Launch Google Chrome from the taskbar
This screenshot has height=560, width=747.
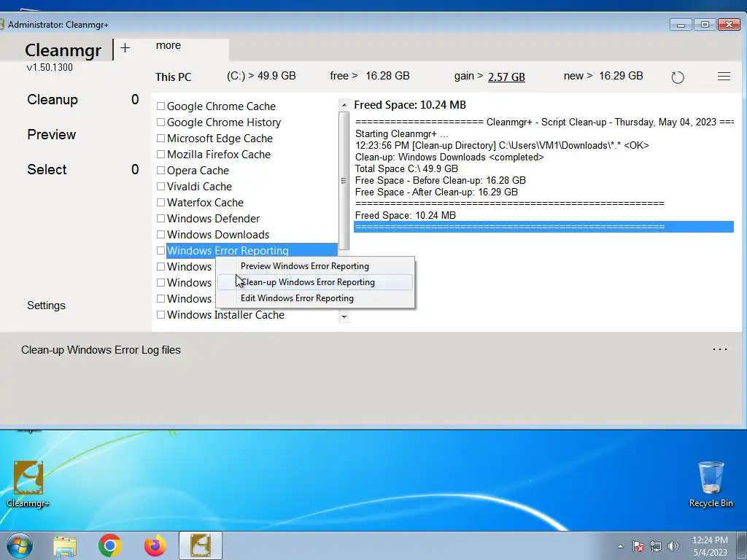click(x=109, y=545)
